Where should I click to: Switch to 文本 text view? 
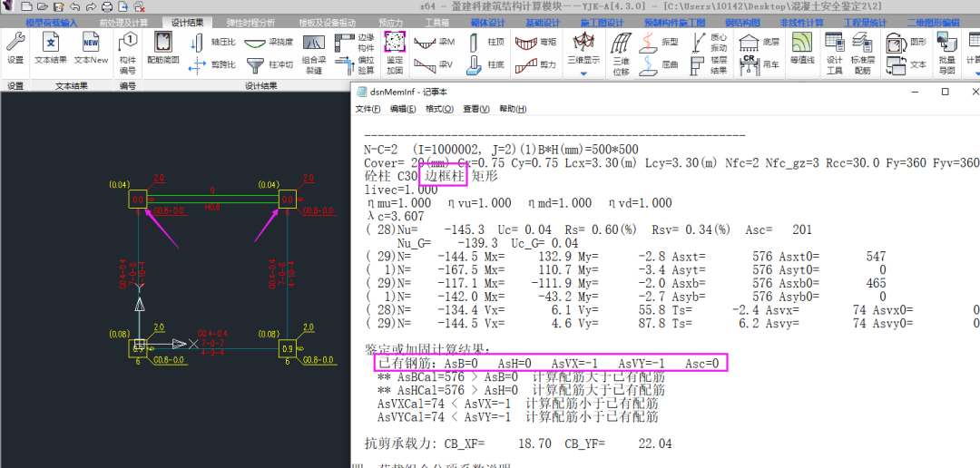coord(906,64)
